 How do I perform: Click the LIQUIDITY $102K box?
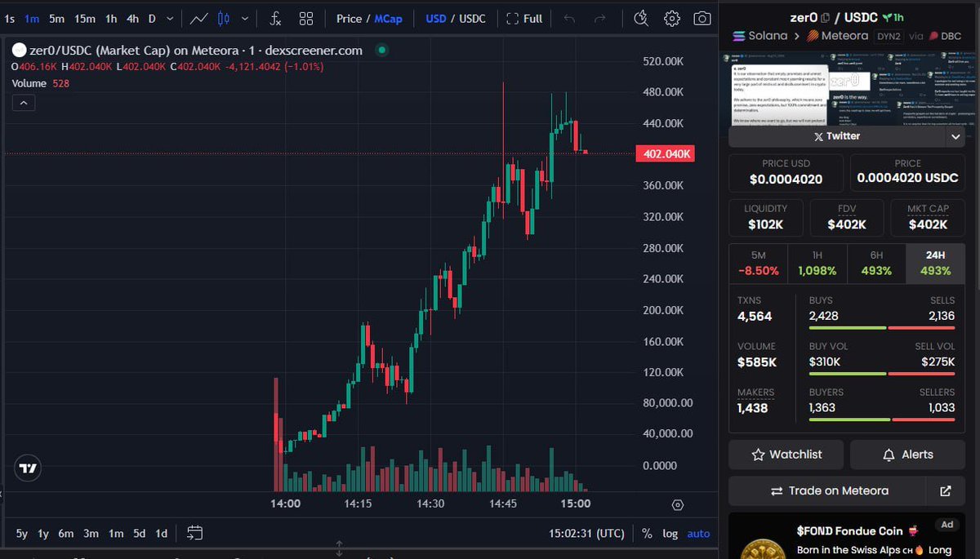pos(765,217)
